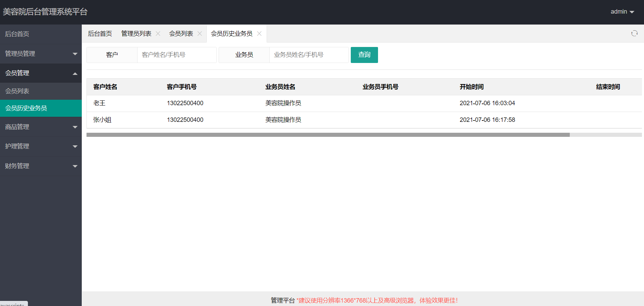Switch to the 管理员列表 tab

[136, 33]
